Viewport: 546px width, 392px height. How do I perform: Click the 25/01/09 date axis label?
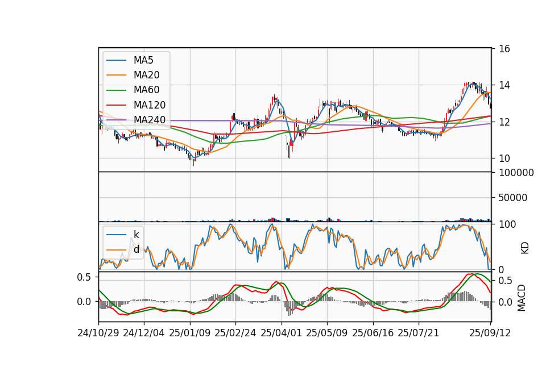[x=190, y=333]
